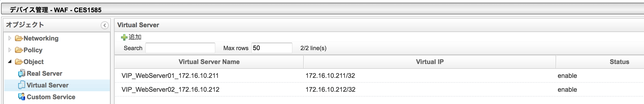644x104 pixels.
Task: Expand the Policy tree node arrow
Action: (10, 50)
